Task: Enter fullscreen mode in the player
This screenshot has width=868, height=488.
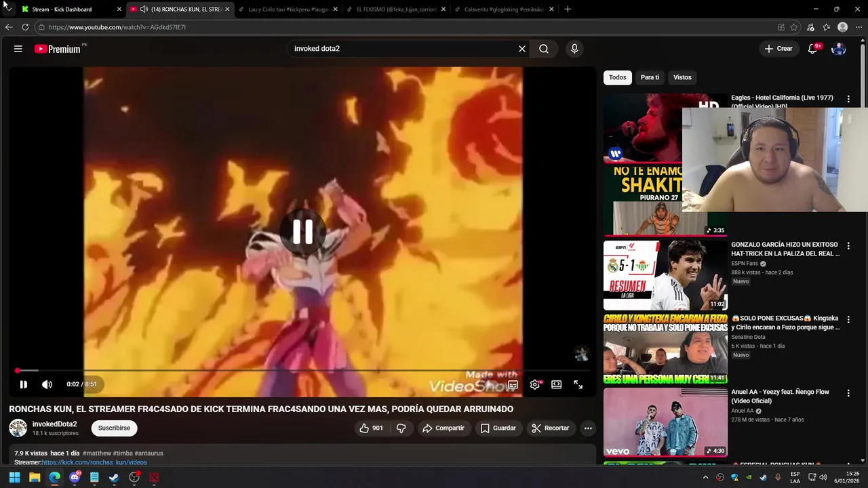Action: click(578, 384)
